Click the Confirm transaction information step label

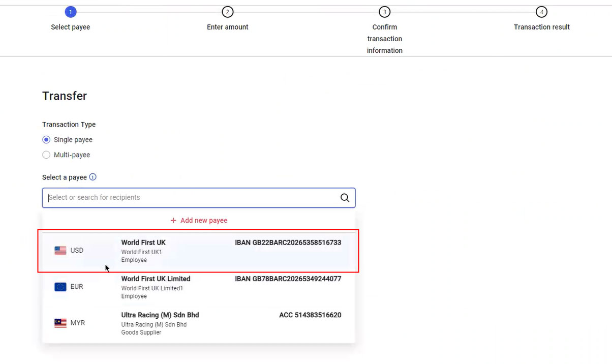pos(384,39)
